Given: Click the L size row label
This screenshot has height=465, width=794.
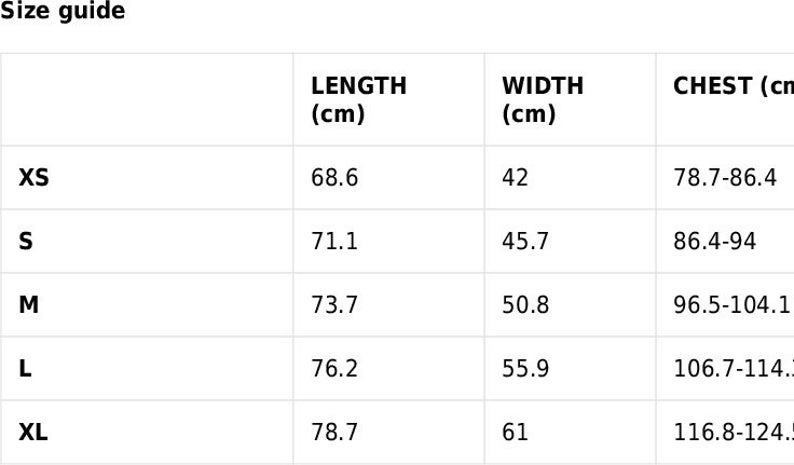Looking at the screenshot, I should coord(25,368).
